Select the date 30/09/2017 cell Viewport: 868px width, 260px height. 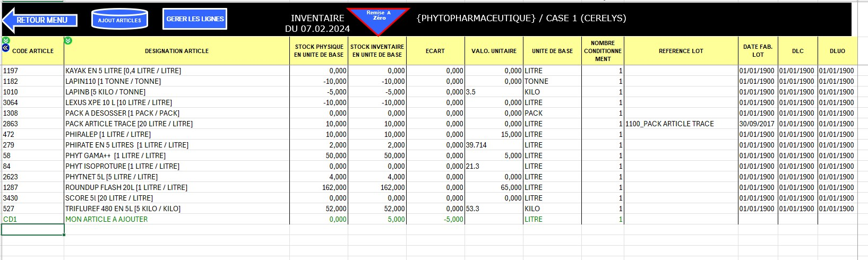[x=758, y=124]
